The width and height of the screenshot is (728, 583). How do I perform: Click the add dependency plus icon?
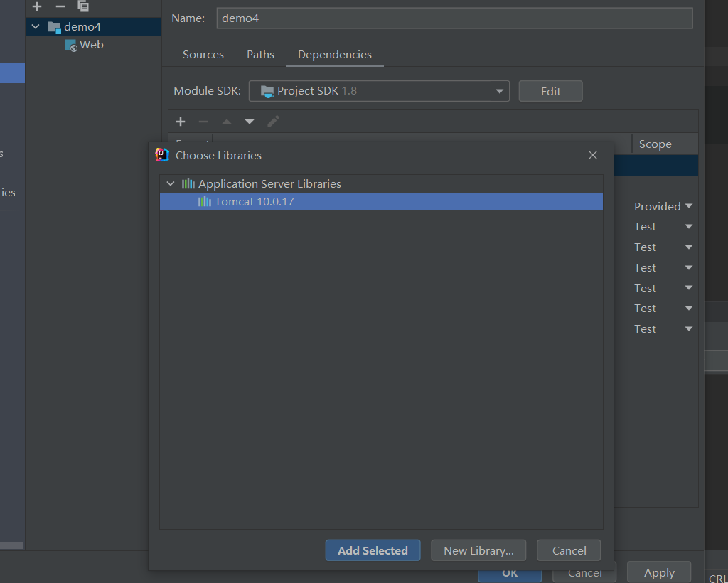[180, 121]
